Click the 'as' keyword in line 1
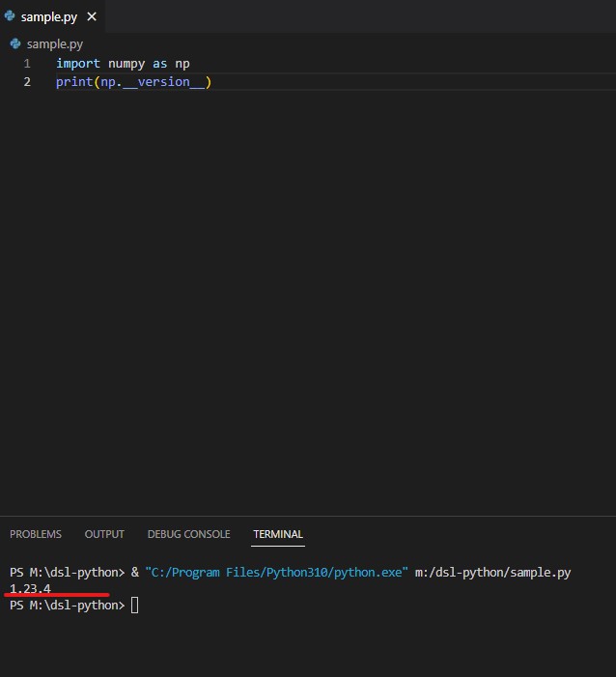 pyautogui.click(x=159, y=64)
